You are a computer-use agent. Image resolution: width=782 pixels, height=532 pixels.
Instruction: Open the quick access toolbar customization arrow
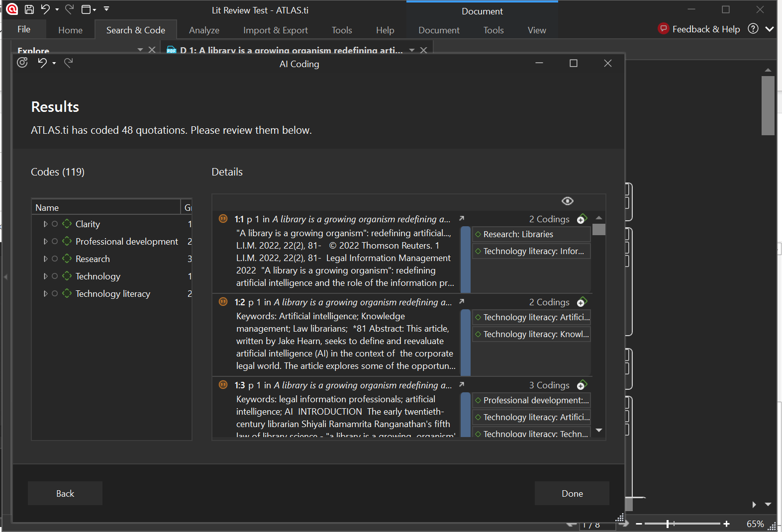(x=106, y=9)
